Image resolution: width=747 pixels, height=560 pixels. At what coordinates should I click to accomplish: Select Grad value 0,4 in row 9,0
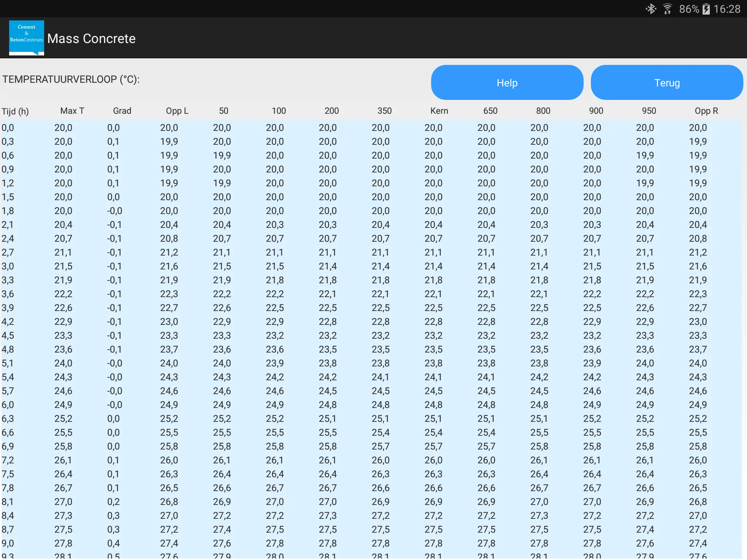(x=113, y=543)
